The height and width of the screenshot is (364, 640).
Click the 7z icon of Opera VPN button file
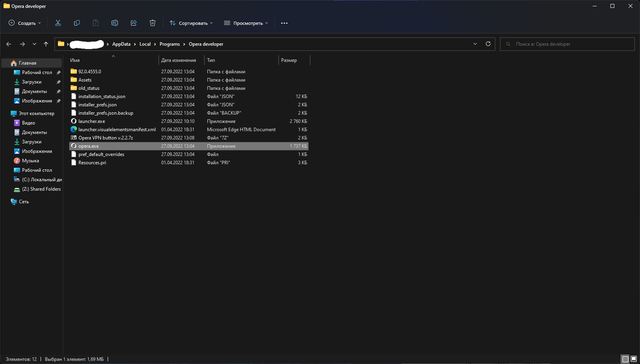(73, 138)
